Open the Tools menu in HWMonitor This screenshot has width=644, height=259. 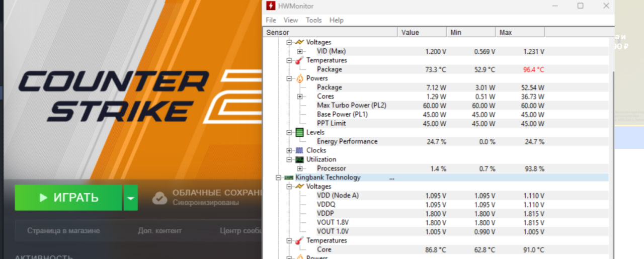tap(313, 20)
